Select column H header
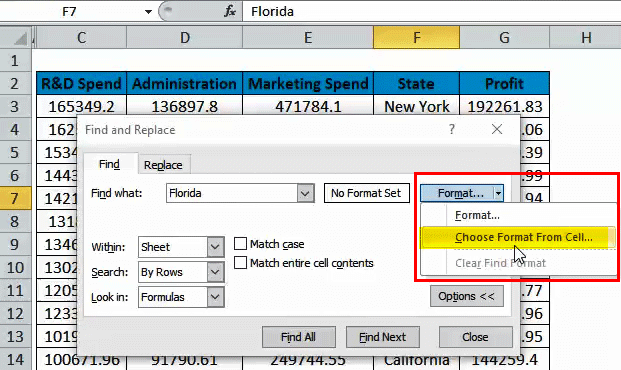Image resolution: width=621 pixels, height=370 pixels. (585, 38)
